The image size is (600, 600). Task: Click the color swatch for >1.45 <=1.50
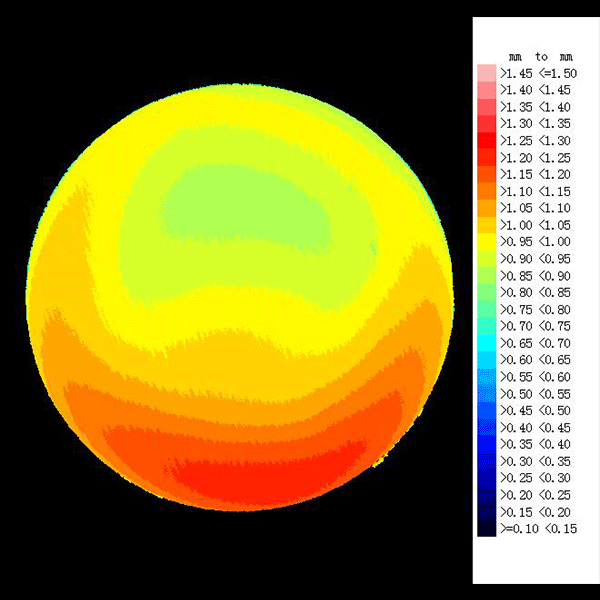click(x=486, y=73)
